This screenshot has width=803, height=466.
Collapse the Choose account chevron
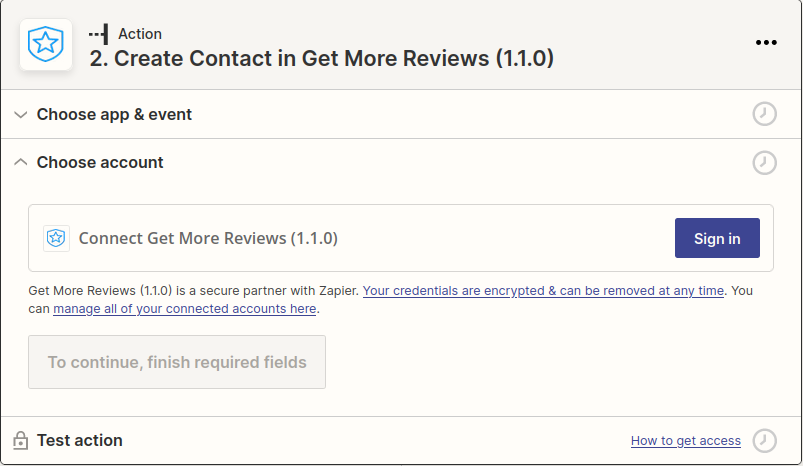(21, 162)
